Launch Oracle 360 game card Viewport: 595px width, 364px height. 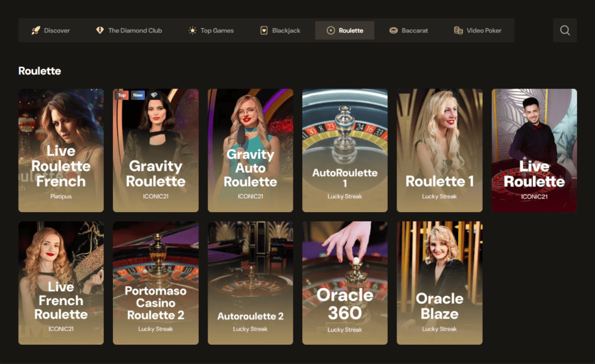(345, 283)
